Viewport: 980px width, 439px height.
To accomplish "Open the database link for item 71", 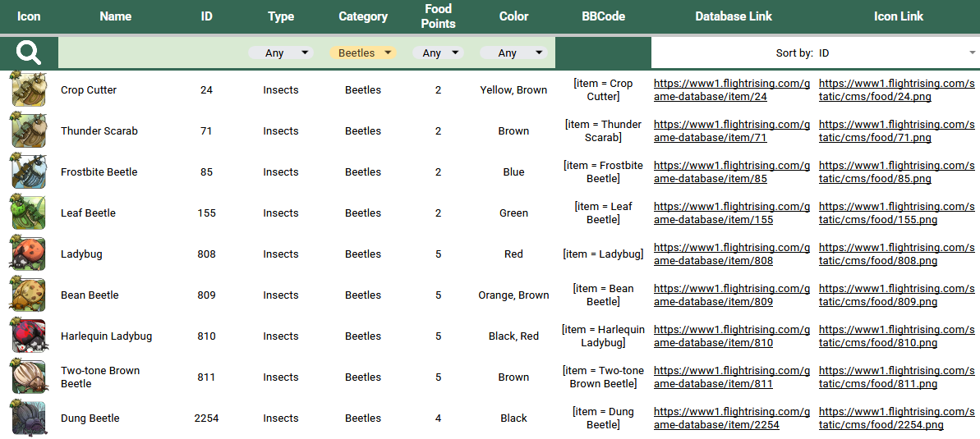I will tap(732, 131).
